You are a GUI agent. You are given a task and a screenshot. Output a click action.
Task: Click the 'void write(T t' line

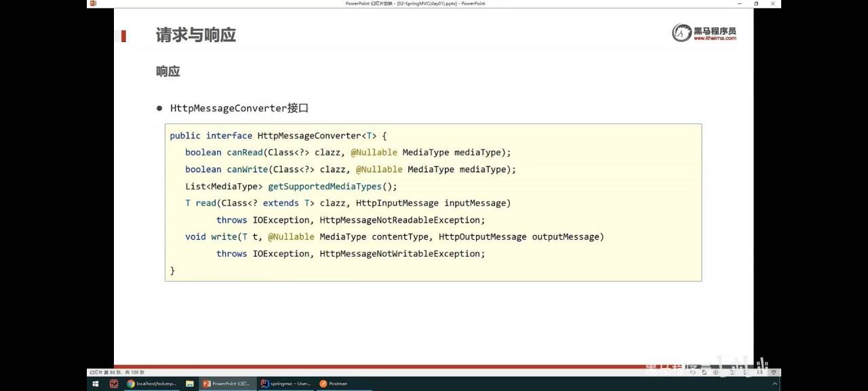point(395,237)
